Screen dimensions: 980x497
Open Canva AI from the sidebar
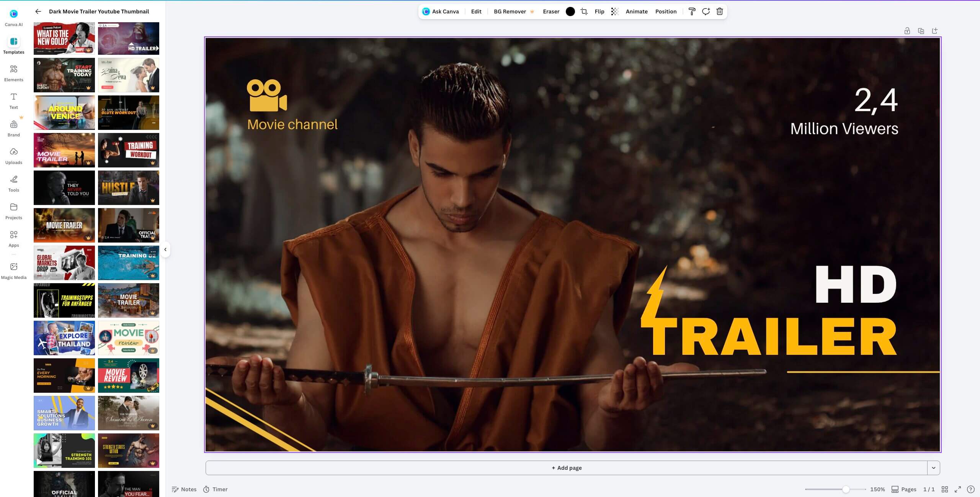click(14, 18)
